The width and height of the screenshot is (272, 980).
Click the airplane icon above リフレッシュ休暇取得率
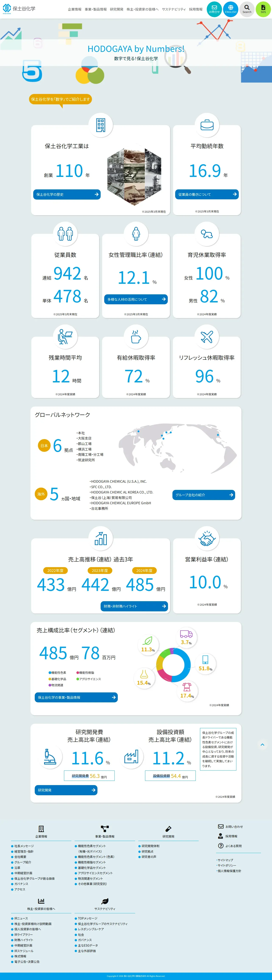pyautogui.click(x=207, y=337)
